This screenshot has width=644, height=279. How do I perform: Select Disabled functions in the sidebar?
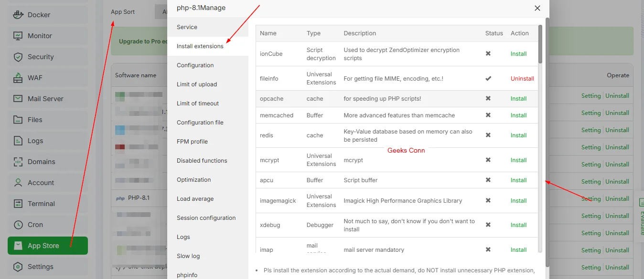coord(202,160)
